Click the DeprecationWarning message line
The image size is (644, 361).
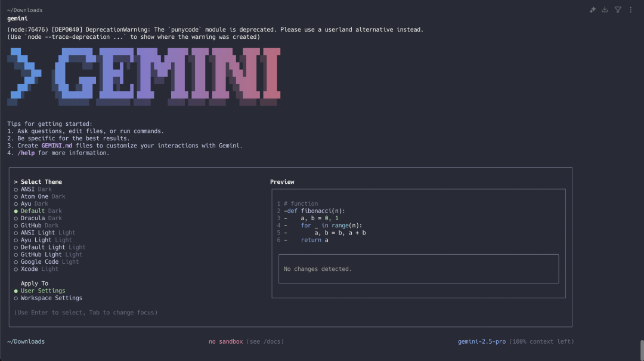pyautogui.click(x=215, y=30)
